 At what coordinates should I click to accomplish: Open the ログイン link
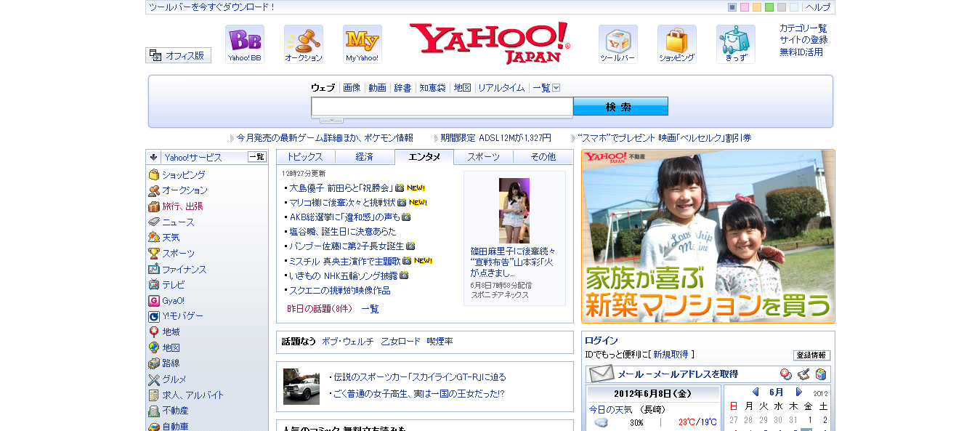coord(602,341)
